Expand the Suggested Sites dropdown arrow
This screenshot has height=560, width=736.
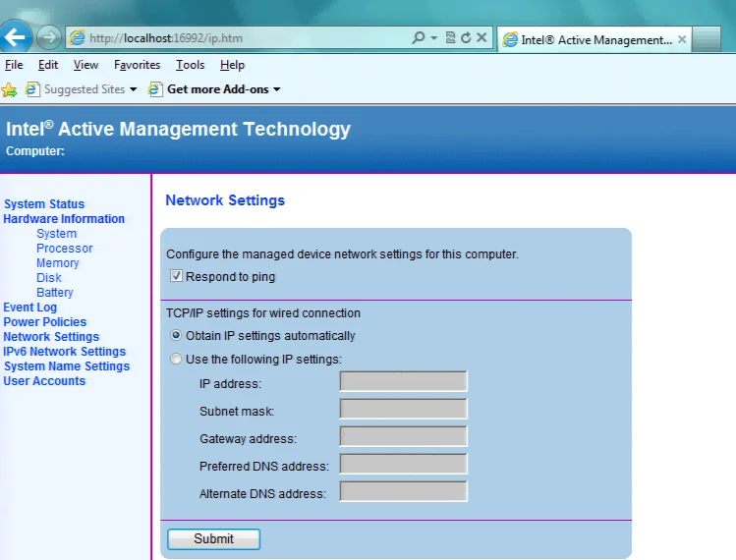(x=134, y=89)
